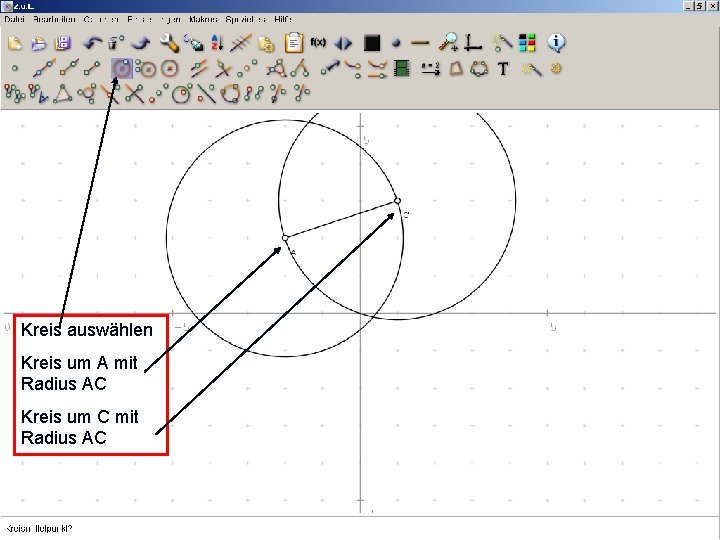Select the segment tool
The image size is (720, 540).
tap(92, 68)
